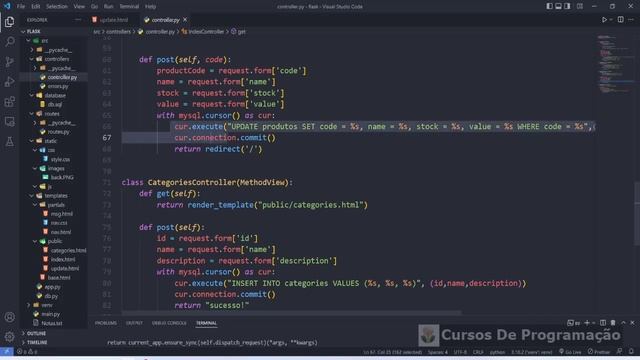Split the editor to the right
The height and width of the screenshot is (360, 640).
[x=620, y=20]
